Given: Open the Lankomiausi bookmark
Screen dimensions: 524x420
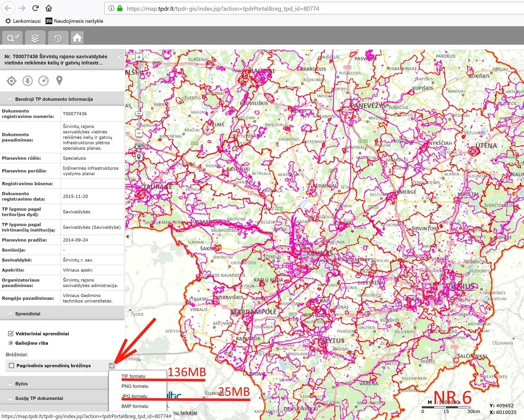Looking at the screenshot, I should coord(23,21).
